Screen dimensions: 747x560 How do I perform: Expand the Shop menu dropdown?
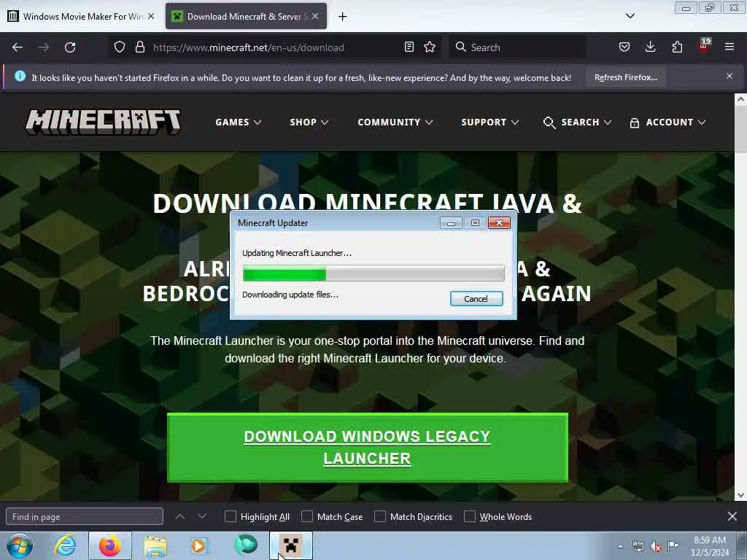(309, 122)
